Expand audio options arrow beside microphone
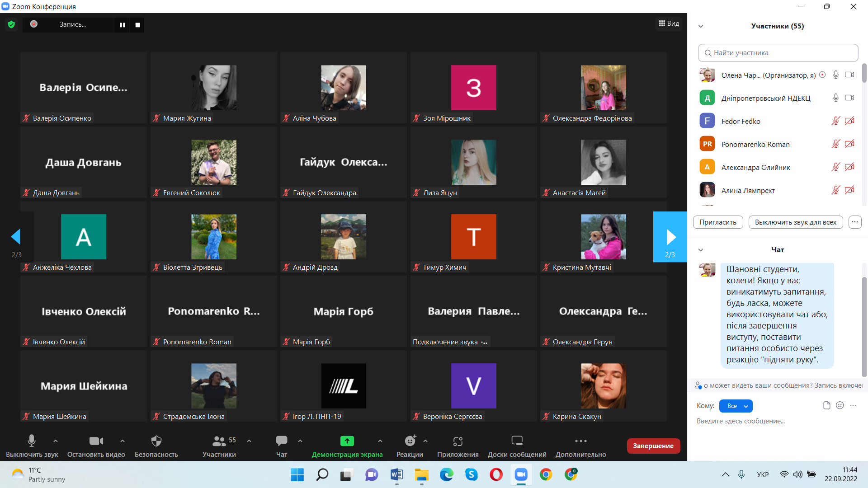868x488 pixels. (x=56, y=441)
